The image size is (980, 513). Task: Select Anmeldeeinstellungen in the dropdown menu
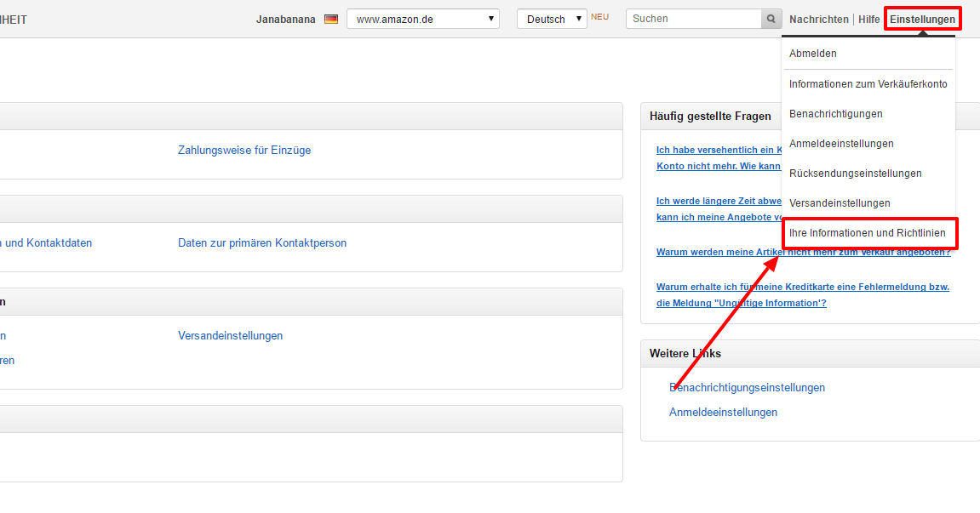click(x=841, y=144)
